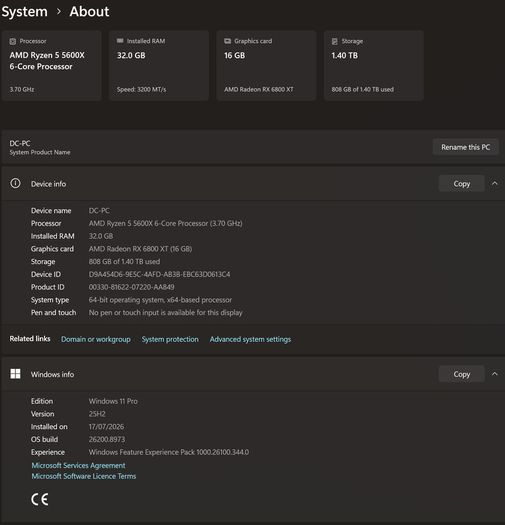Open System protection link

(x=170, y=339)
